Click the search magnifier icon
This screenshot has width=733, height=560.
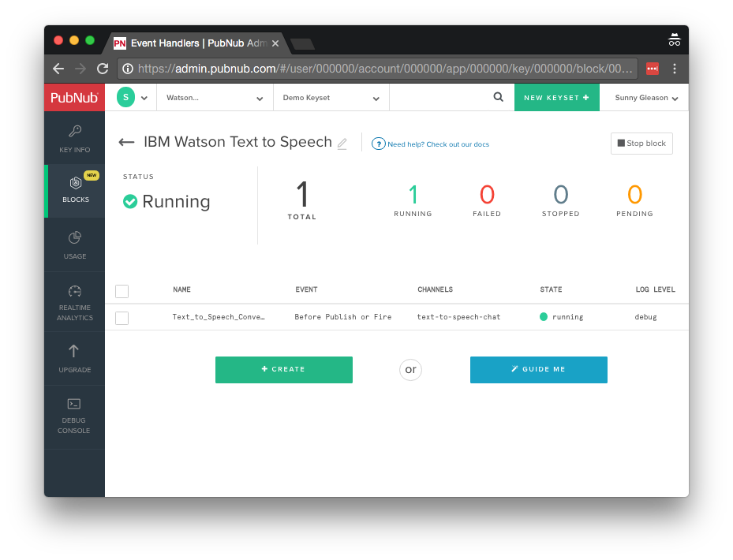[x=498, y=98]
